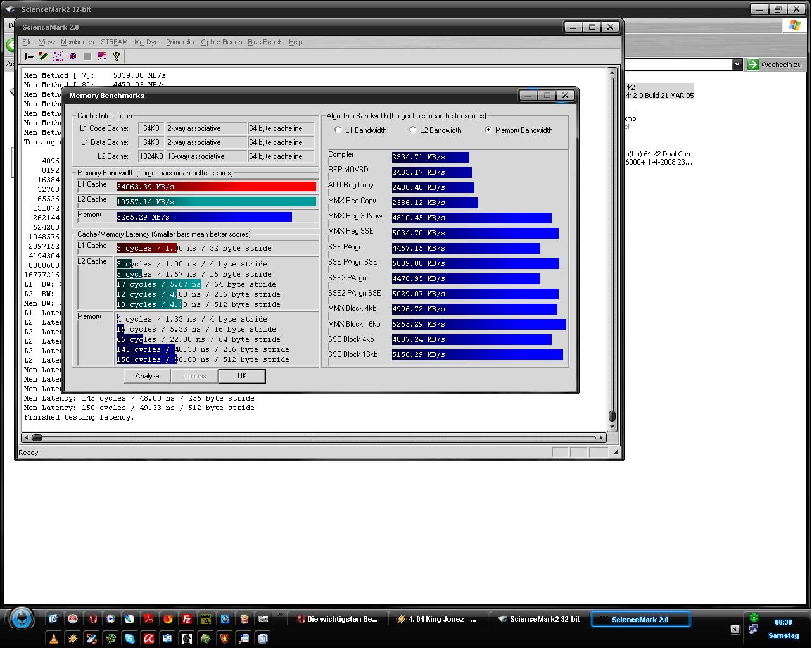
Task: Click the flame burning-software quick launch icon
Action: pos(168,619)
